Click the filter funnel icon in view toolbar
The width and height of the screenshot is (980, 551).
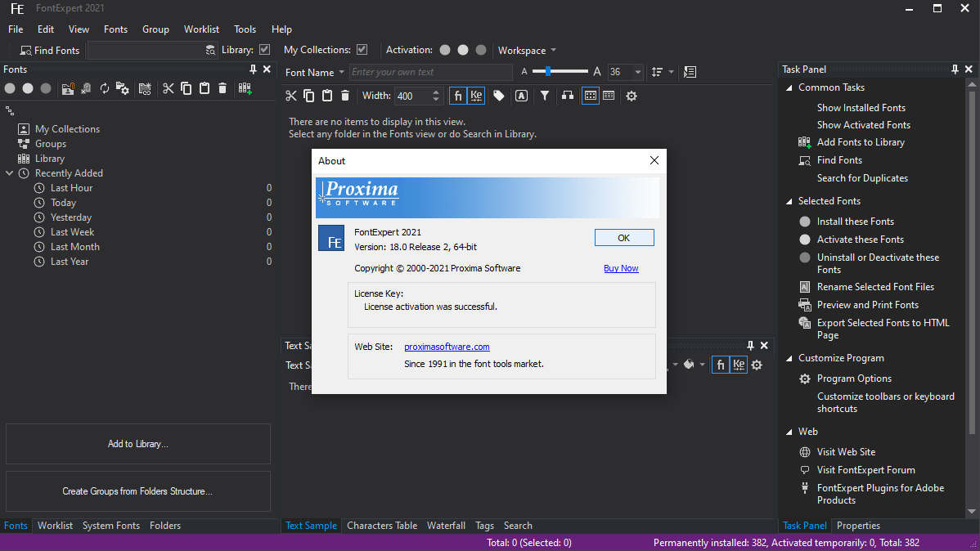coord(545,96)
